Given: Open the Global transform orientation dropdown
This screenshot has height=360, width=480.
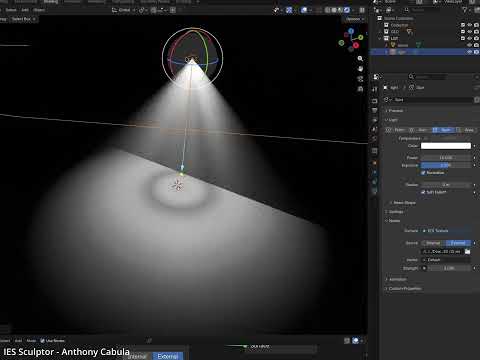Looking at the screenshot, I should [x=123, y=10].
